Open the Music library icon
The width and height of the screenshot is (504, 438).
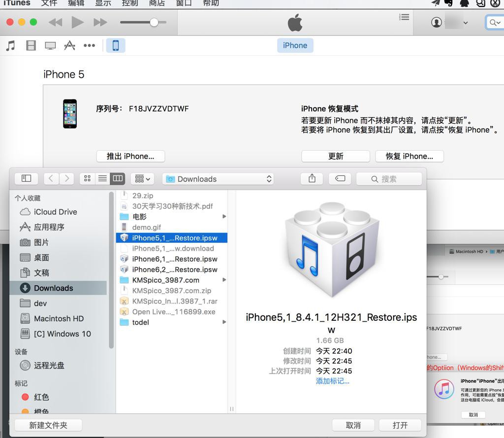[11, 45]
